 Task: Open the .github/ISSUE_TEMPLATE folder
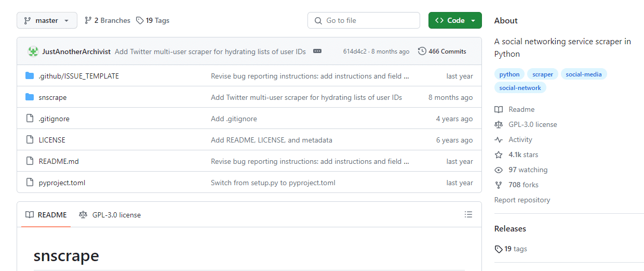[x=78, y=76]
